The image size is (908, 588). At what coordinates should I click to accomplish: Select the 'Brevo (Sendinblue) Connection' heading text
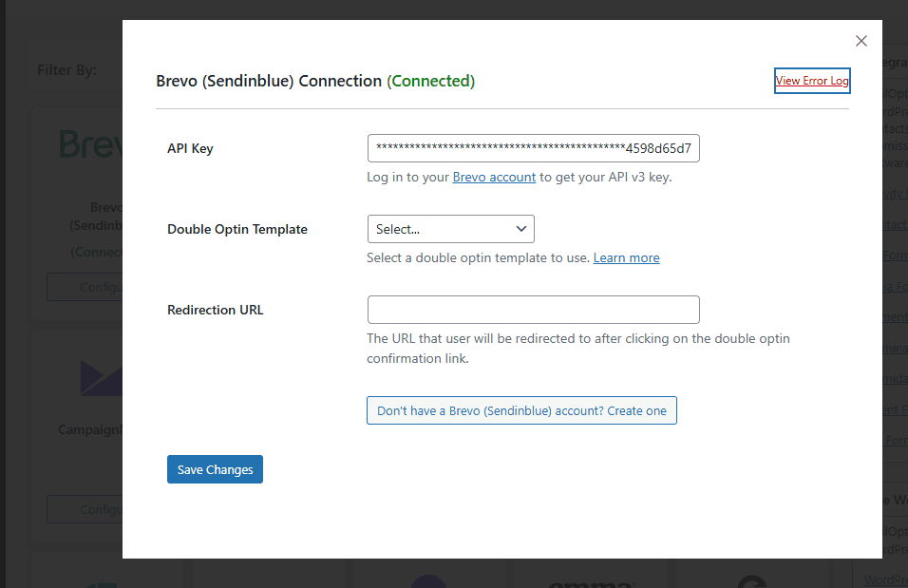point(269,81)
